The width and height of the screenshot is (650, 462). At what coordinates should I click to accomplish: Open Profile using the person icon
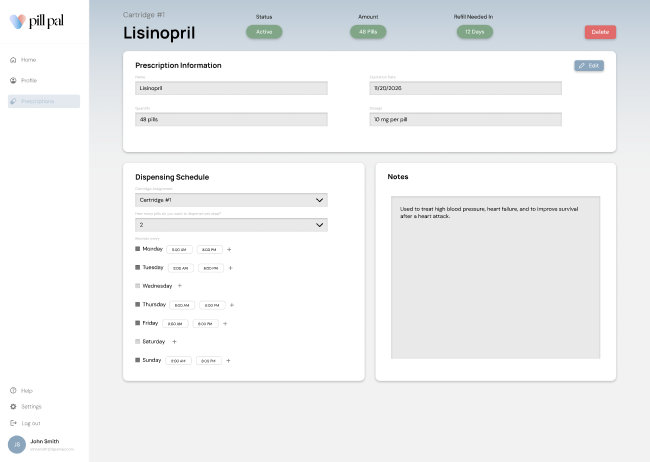pyautogui.click(x=13, y=80)
